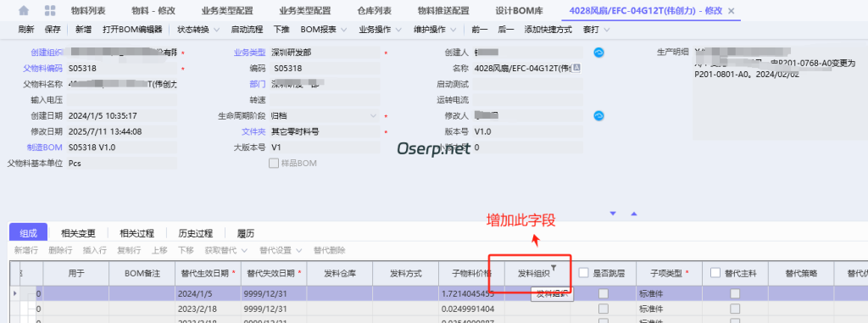Close the 4028风扇 修改 tab
This screenshot has height=323, width=868.
coord(731,11)
